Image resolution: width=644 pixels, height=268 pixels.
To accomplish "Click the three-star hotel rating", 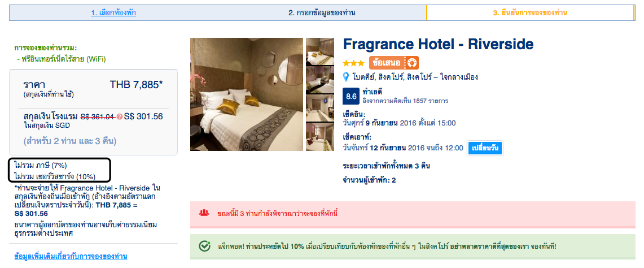I will pos(354,63).
